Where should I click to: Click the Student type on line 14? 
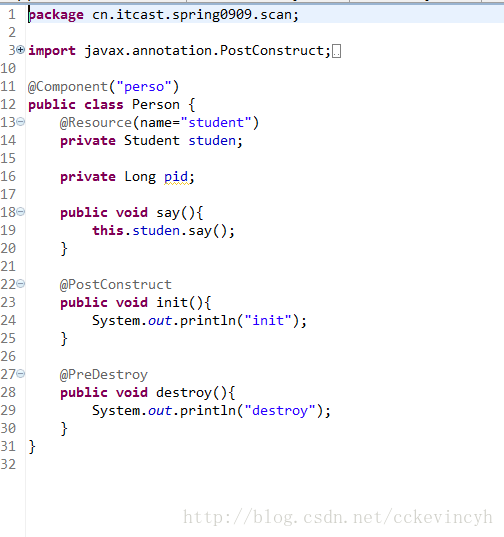(x=152, y=140)
